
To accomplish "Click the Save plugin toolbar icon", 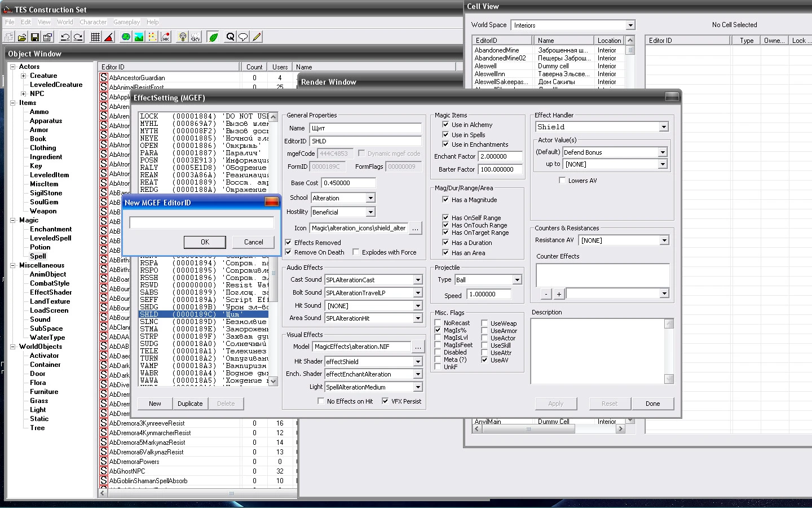I will (35, 37).
